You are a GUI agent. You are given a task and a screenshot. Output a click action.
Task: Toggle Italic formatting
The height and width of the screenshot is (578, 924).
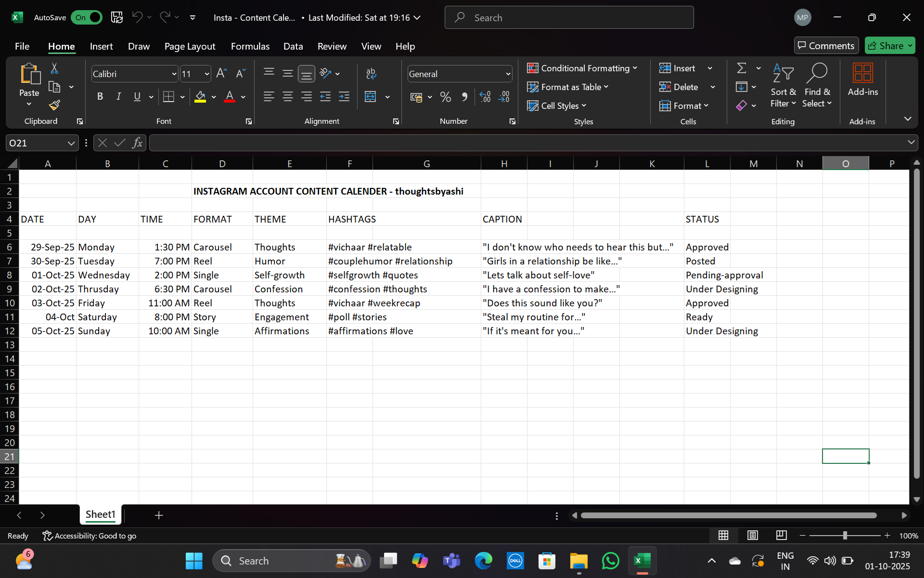118,97
